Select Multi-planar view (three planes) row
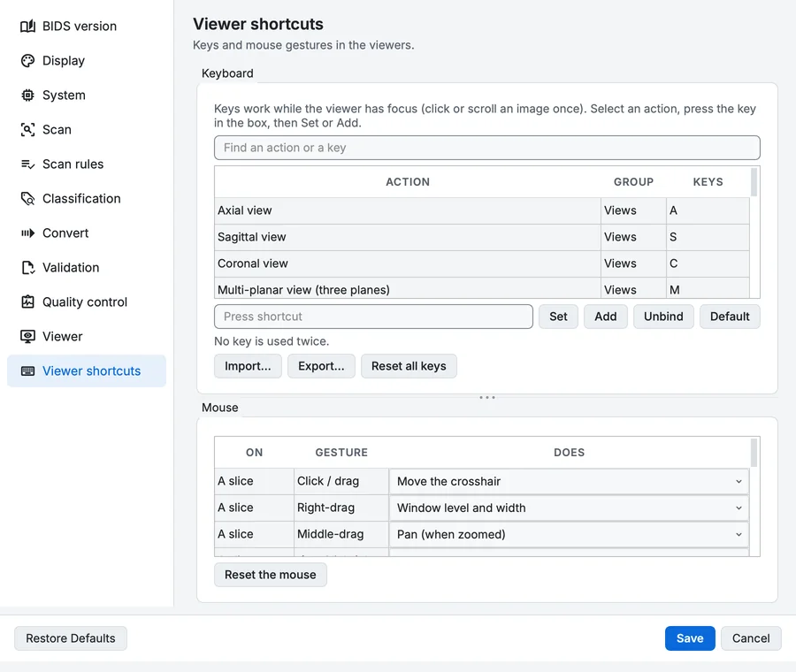Image resolution: width=796 pixels, height=672 pixels. [x=482, y=289]
